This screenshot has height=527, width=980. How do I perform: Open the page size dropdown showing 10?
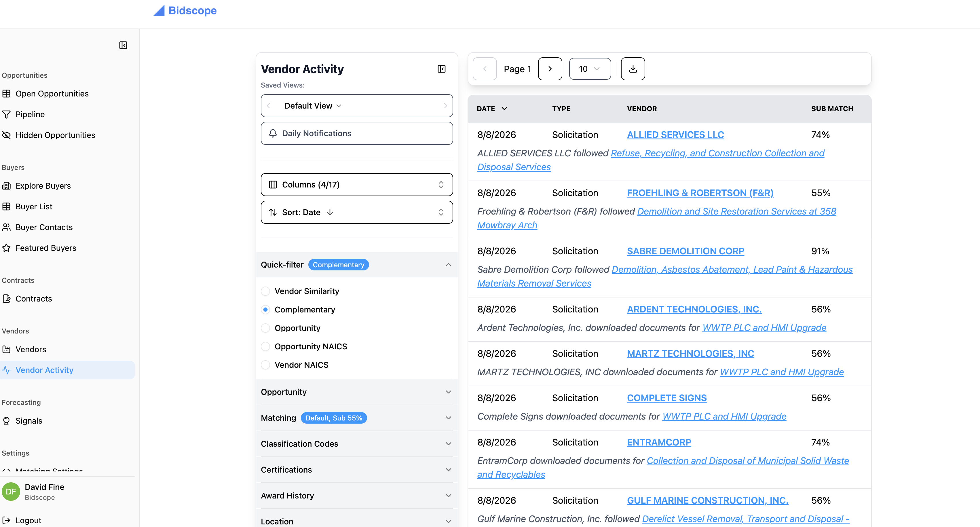pos(590,69)
